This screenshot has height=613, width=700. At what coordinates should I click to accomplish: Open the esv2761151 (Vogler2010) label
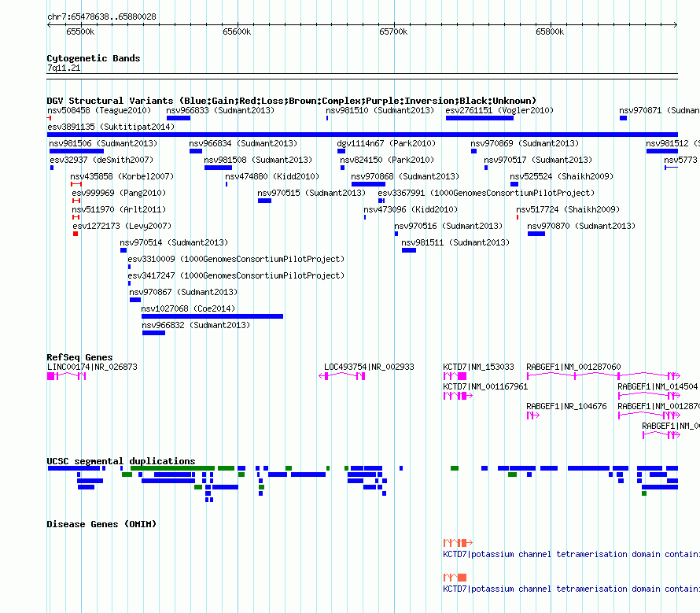(x=499, y=110)
